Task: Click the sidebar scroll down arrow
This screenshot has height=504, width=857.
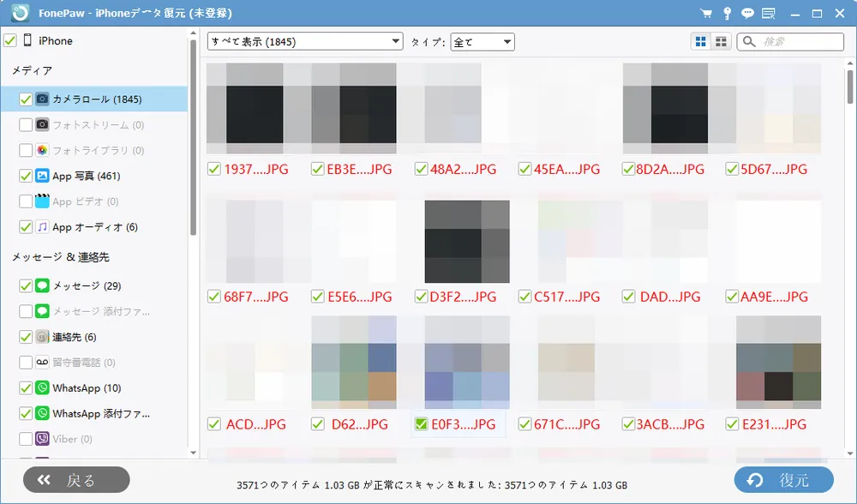Action: 193,452
